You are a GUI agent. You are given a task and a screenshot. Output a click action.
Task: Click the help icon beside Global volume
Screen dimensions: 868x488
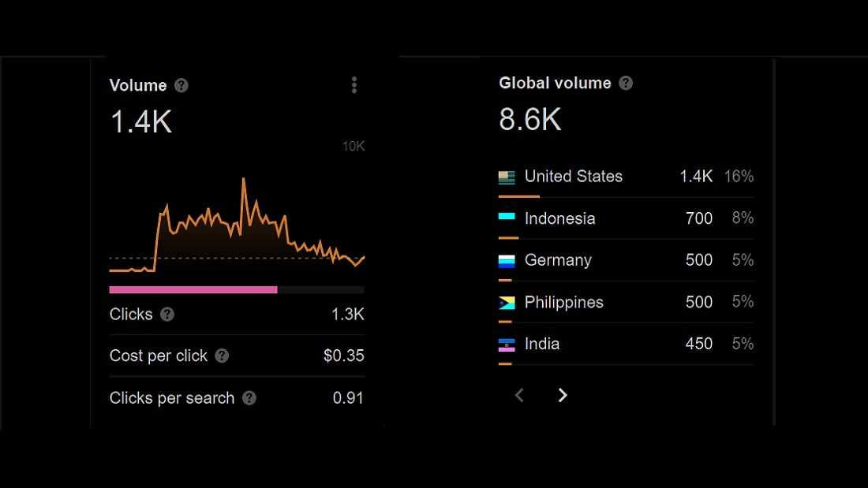click(x=626, y=83)
